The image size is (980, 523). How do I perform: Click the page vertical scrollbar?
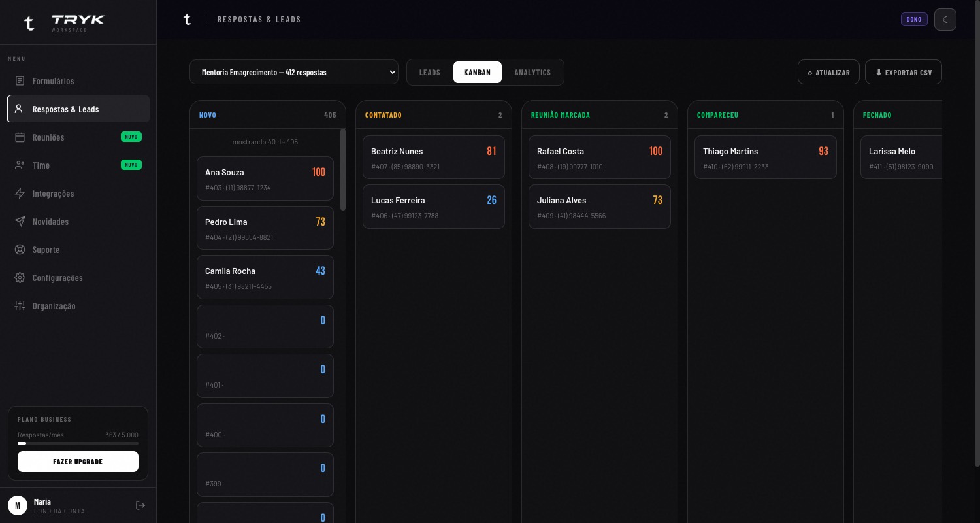[x=977, y=233]
